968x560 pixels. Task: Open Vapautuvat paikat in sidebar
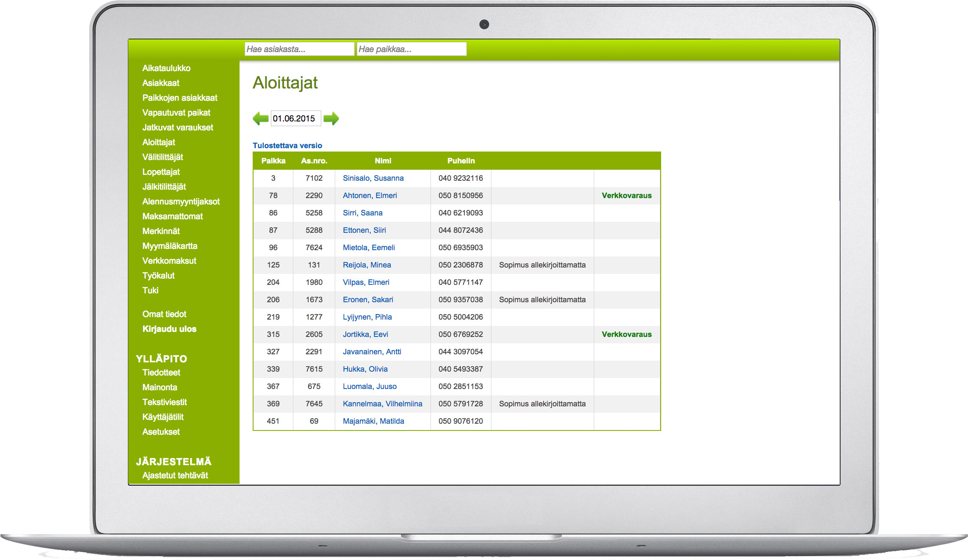tap(176, 113)
